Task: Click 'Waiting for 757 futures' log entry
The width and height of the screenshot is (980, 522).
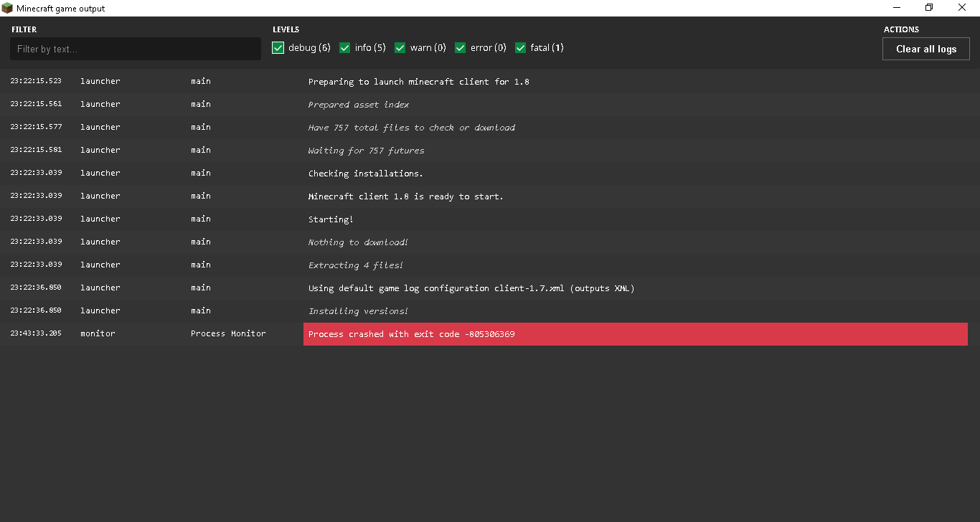Action: (367, 151)
